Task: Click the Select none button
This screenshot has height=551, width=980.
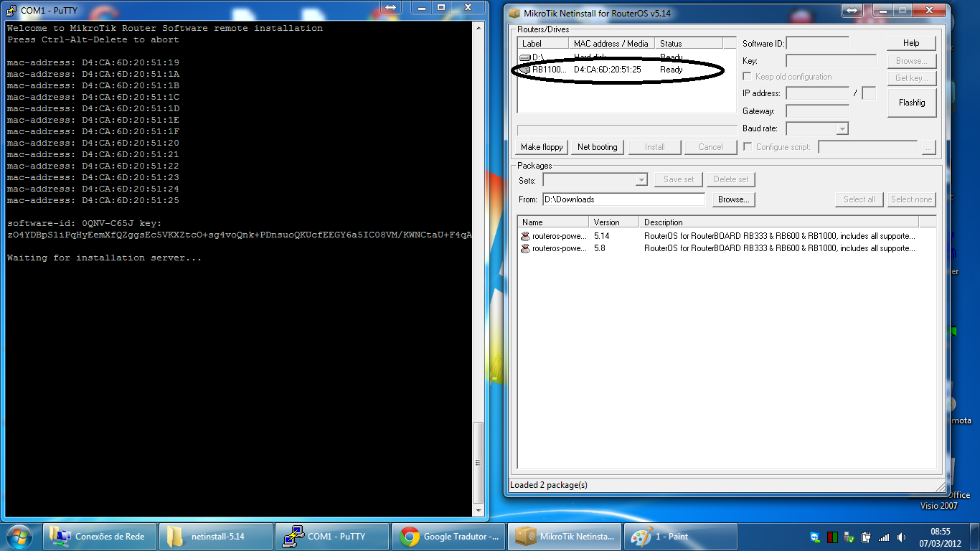Action: click(911, 199)
